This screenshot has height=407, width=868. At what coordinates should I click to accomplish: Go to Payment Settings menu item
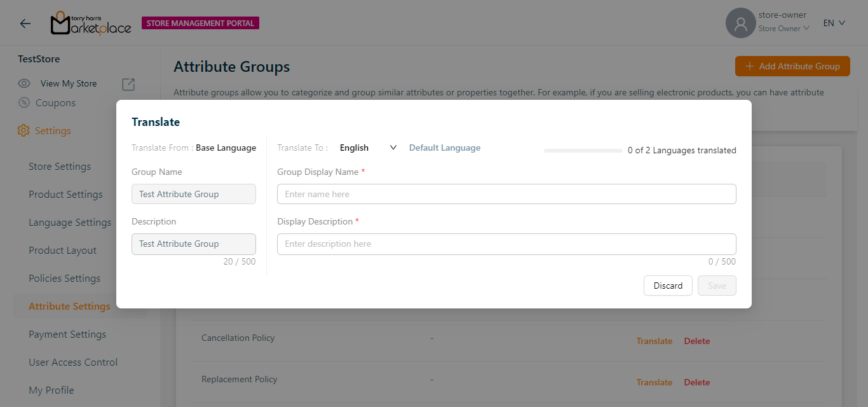tap(67, 335)
